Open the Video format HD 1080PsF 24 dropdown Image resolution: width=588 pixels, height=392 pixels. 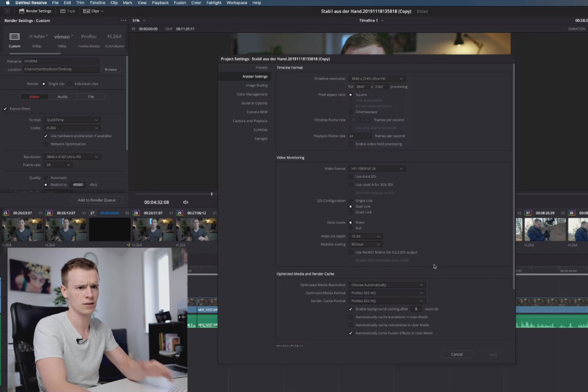click(x=377, y=169)
